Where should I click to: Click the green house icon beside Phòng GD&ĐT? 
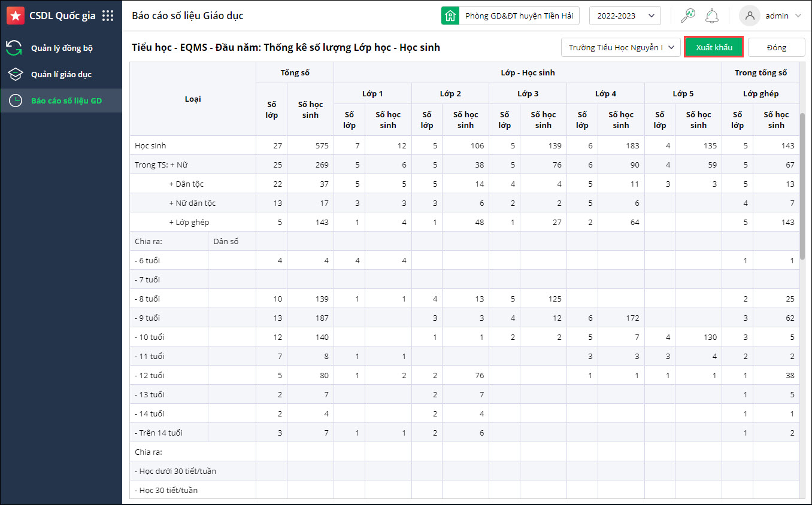450,16
